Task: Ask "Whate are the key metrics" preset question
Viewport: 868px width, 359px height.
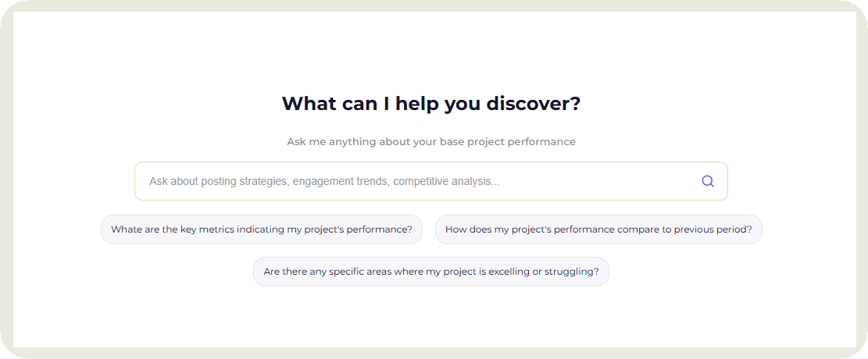Action: click(x=262, y=229)
